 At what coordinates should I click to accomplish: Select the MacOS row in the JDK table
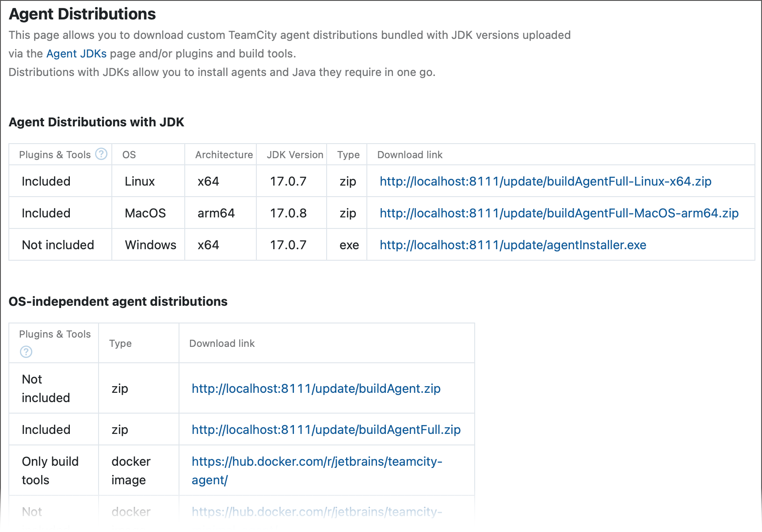click(145, 213)
